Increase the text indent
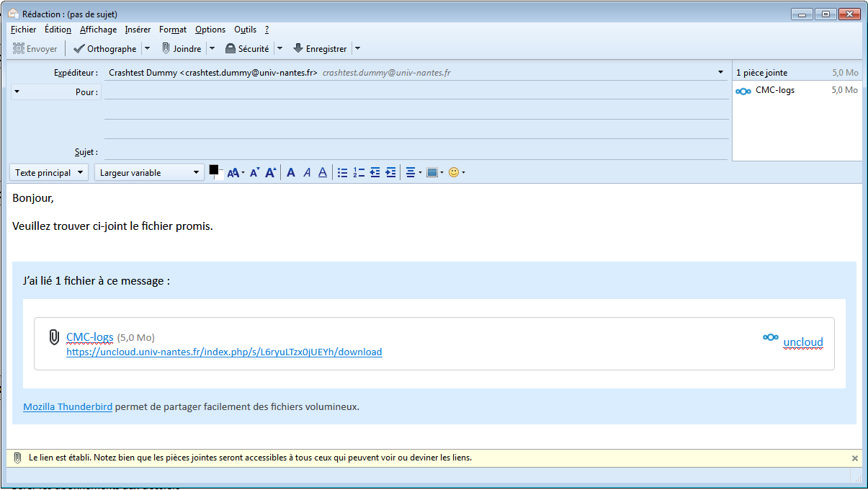Screen dimensions: 868x490 coord(391,172)
